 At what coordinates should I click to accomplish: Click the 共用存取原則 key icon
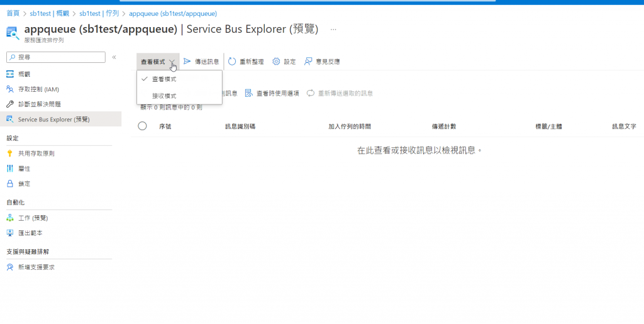coord(10,154)
